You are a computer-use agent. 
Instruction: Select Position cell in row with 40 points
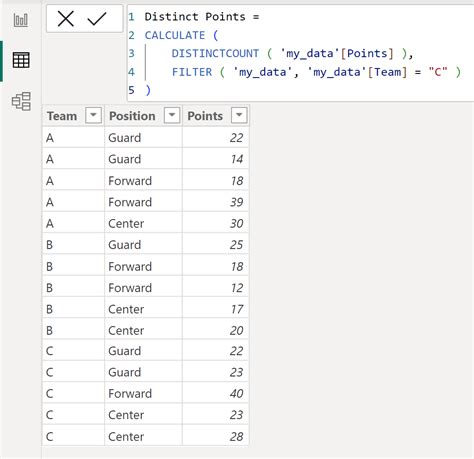(143, 393)
